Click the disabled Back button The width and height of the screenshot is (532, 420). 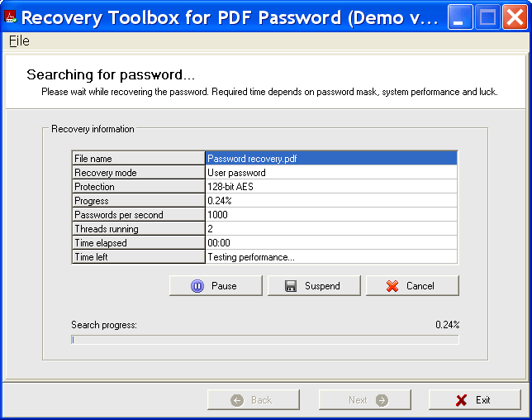[x=254, y=400]
